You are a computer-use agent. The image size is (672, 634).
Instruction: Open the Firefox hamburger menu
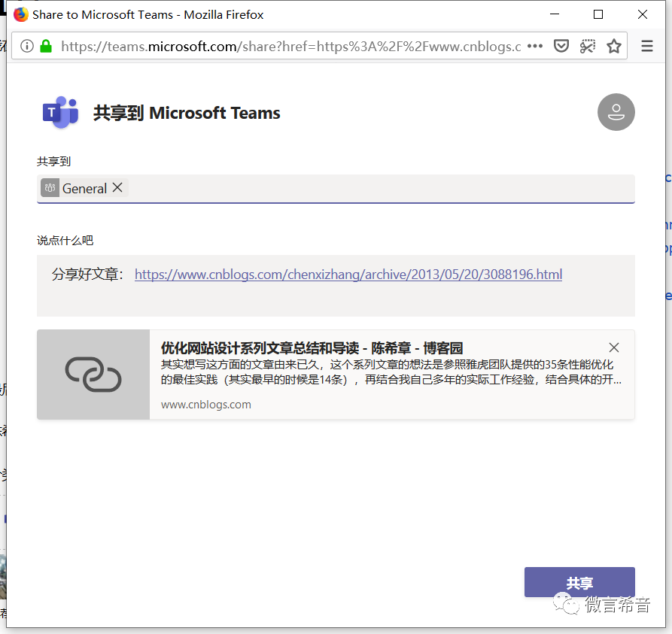pyautogui.click(x=646, y=46)
